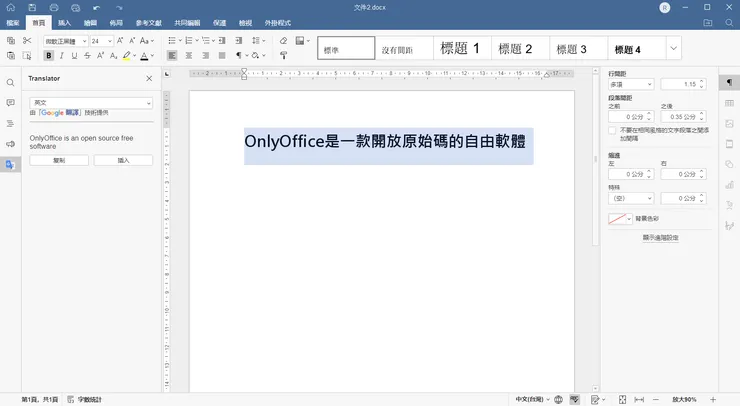Viewport: 740px width, 406px height.
Task: Expand the styles gallery arrow
Action: 673,48
